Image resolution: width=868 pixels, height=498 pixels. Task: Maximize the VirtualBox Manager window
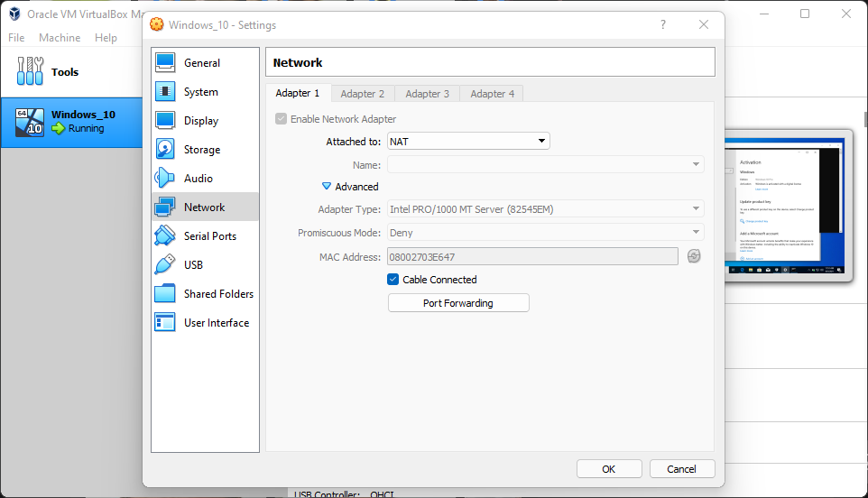(x=805, y=14)
